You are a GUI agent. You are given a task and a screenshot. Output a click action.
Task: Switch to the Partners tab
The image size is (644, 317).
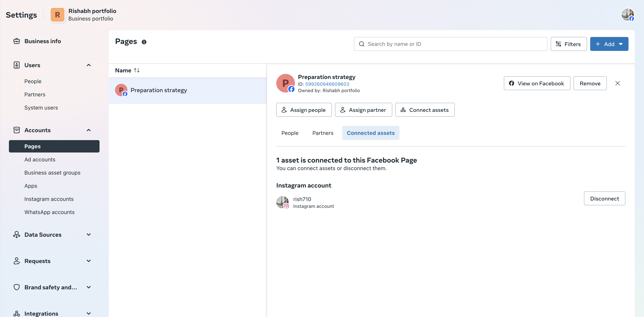tap(323, 133)
